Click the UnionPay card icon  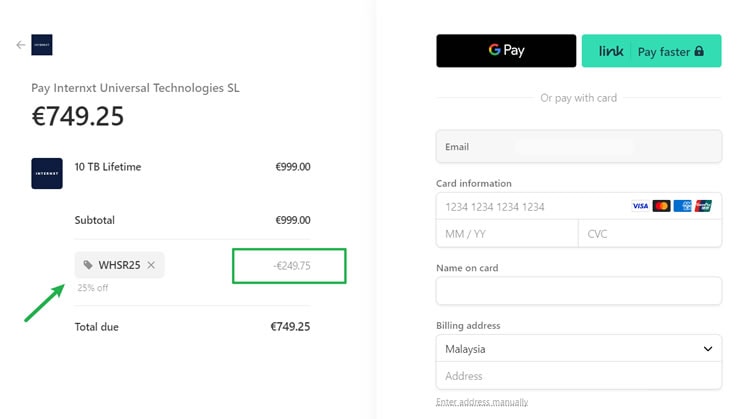[x=704, y=206]
